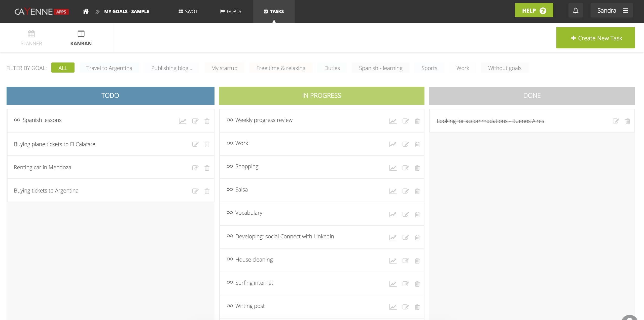
Task: Select the Salsa task text
Action: pyautogui.click(x=241, y=189)
